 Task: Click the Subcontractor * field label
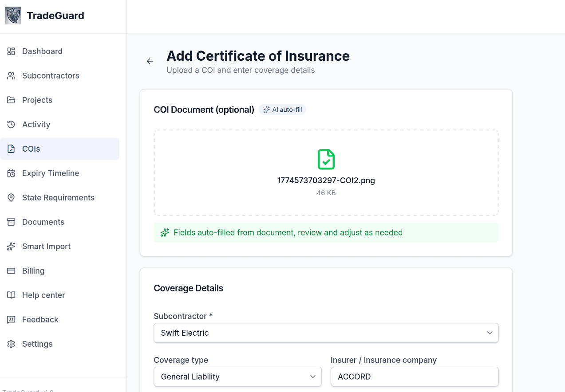[x=183, y=316]
